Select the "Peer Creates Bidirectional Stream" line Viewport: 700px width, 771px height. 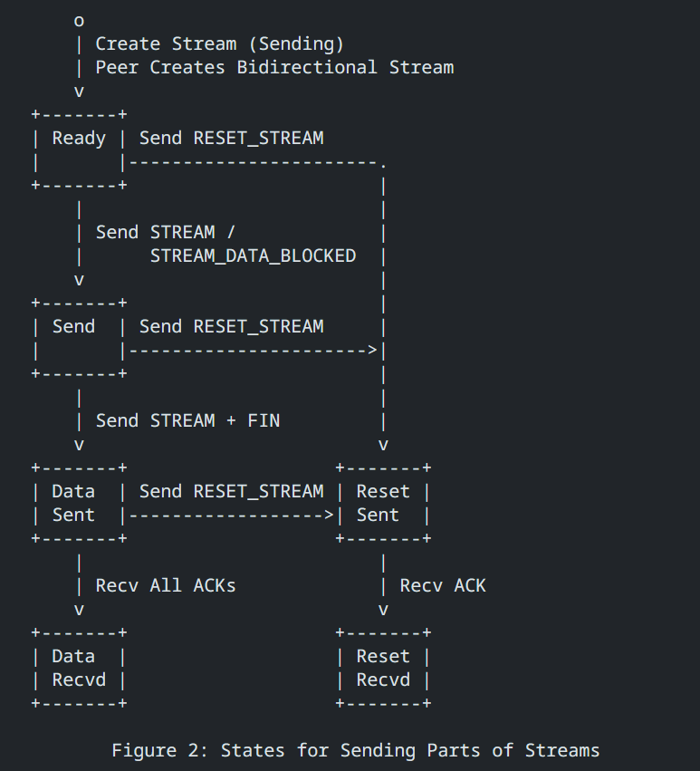tap(273, 67)
